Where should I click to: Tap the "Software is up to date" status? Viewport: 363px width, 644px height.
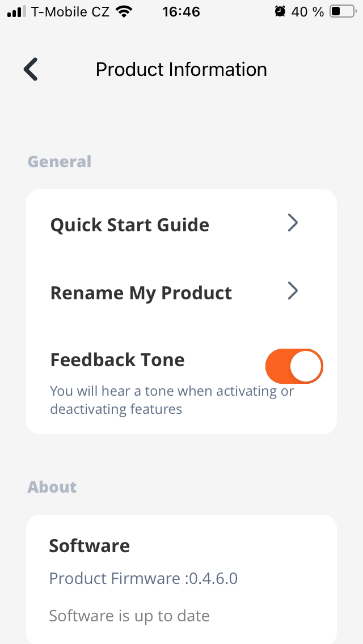point(129,616)
